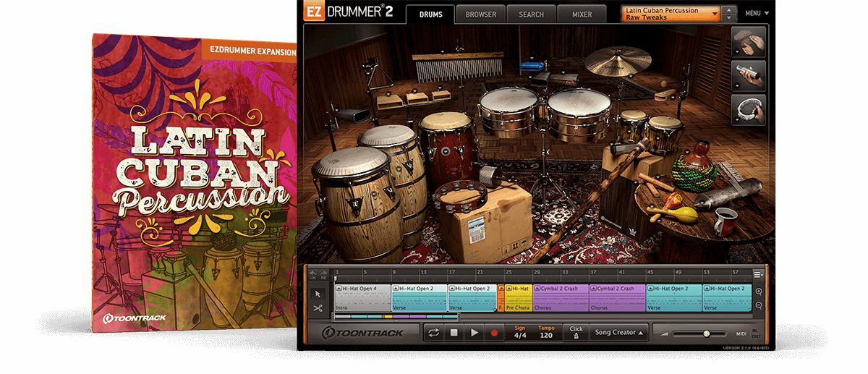
Task: Start playback with the play button
Action: 475,333
